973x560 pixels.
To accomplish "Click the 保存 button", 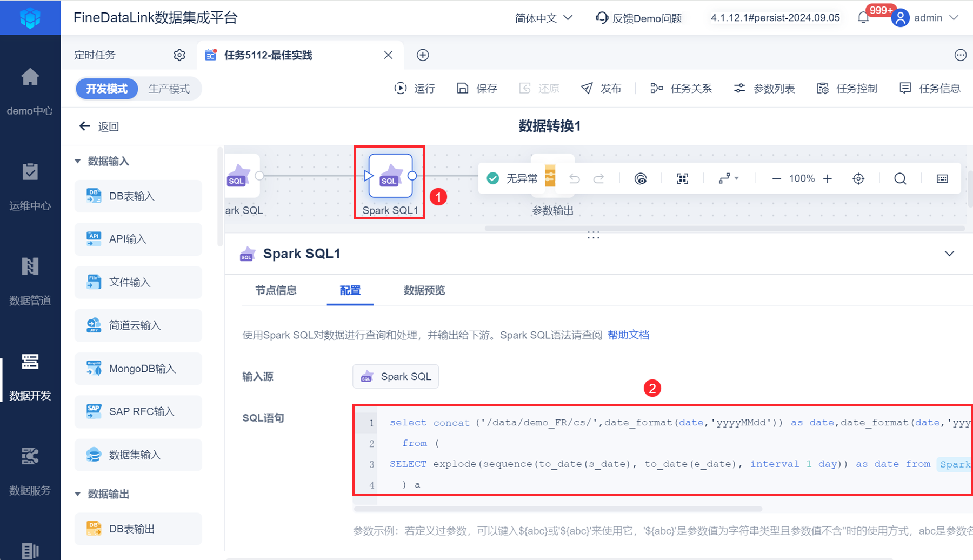I will click(477, 88).
